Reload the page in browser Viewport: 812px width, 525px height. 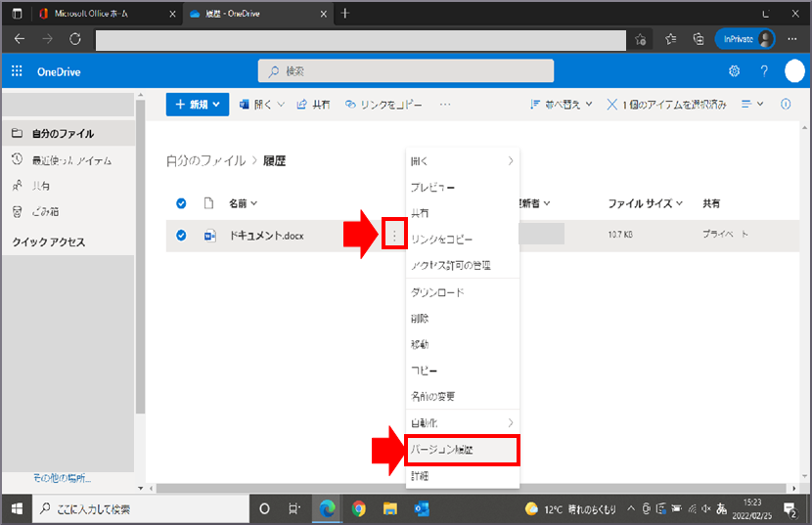(x=75, y=39)
